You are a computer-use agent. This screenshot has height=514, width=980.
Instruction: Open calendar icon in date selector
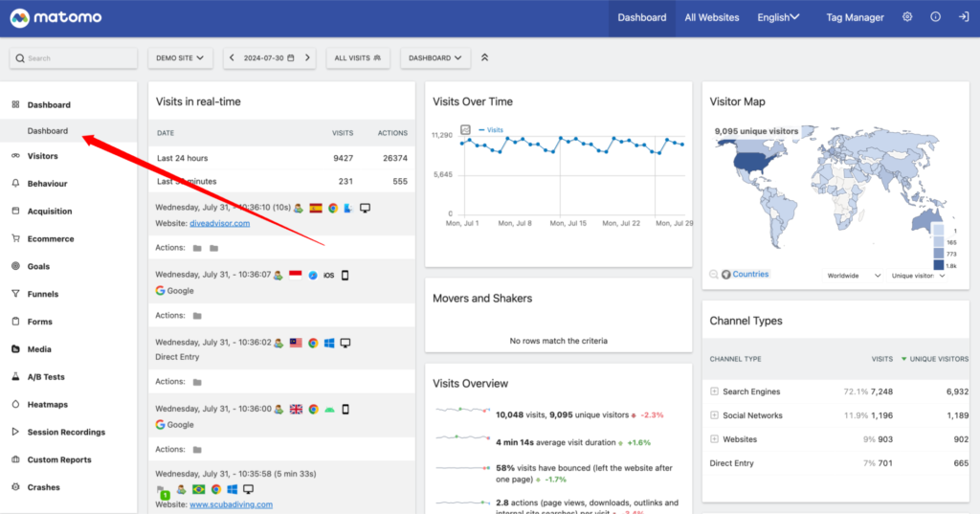point(291,57)
